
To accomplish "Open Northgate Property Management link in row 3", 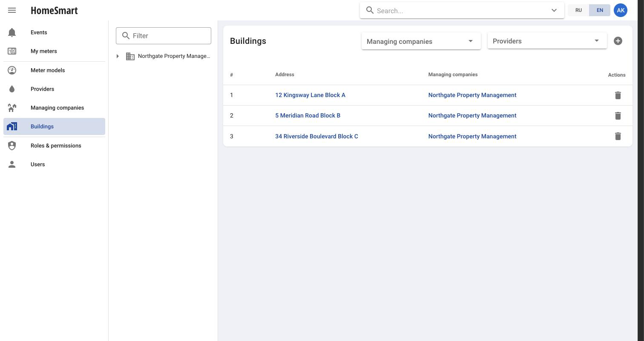I will pyautogui.click(x=472, y=136).
